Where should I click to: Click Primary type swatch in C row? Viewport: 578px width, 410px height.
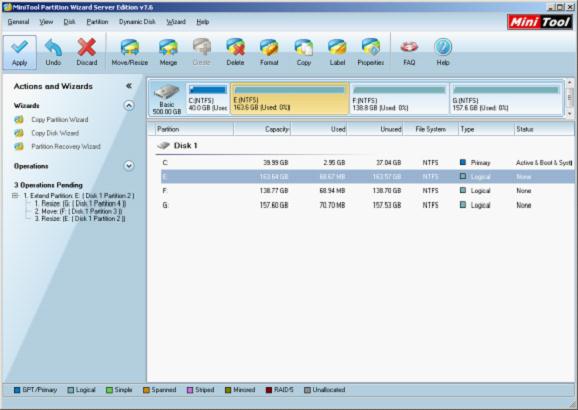click(463, 162)
